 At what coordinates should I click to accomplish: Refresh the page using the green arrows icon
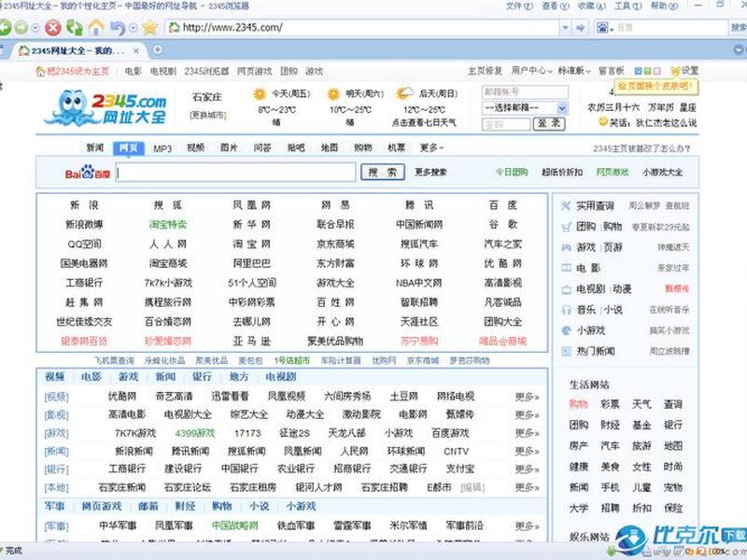[x=75, y=28]
